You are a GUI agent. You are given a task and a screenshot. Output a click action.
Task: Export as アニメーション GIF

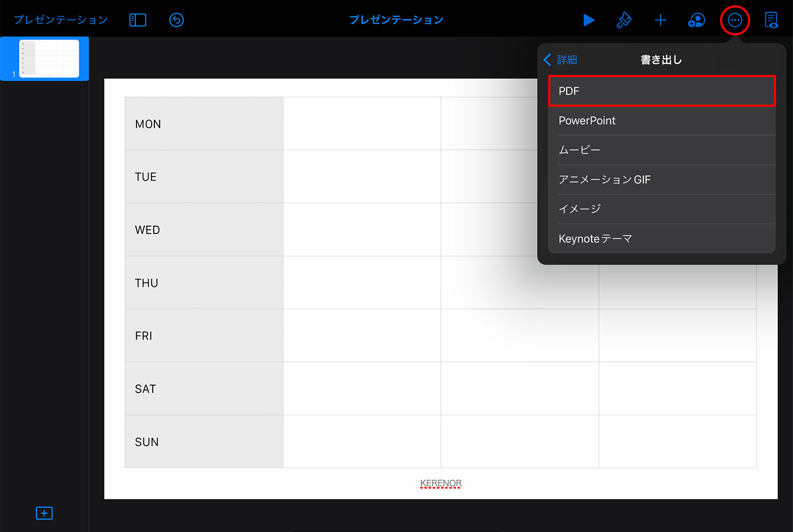click(662, 180)
